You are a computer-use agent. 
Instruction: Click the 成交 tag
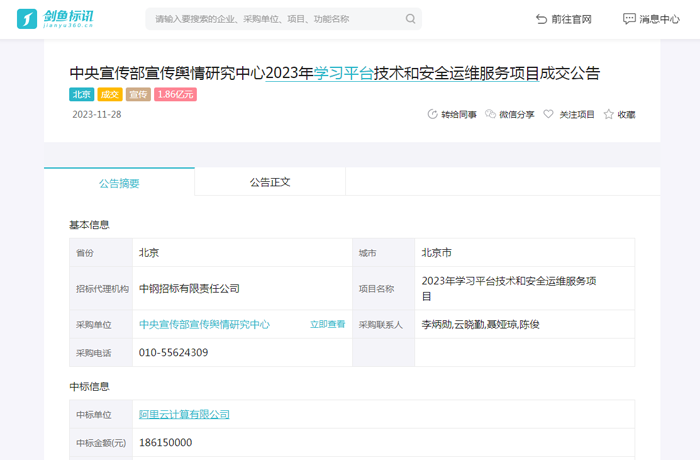[x=109, y=94]
